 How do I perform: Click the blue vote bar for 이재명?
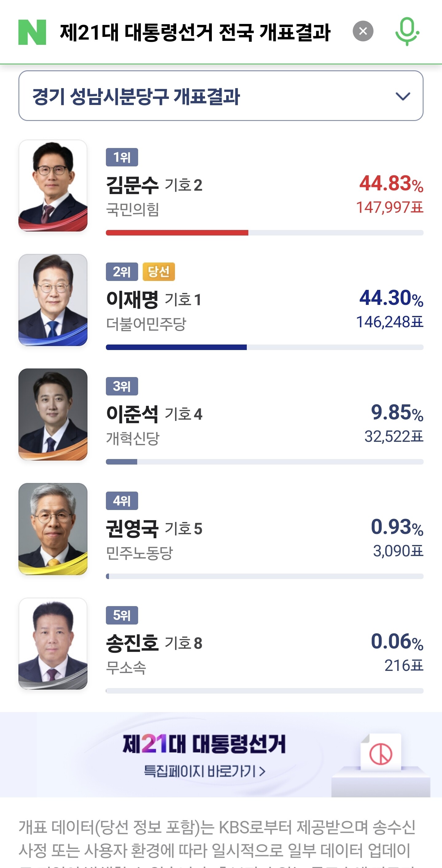pyautogui.click(x=176, y=347)
